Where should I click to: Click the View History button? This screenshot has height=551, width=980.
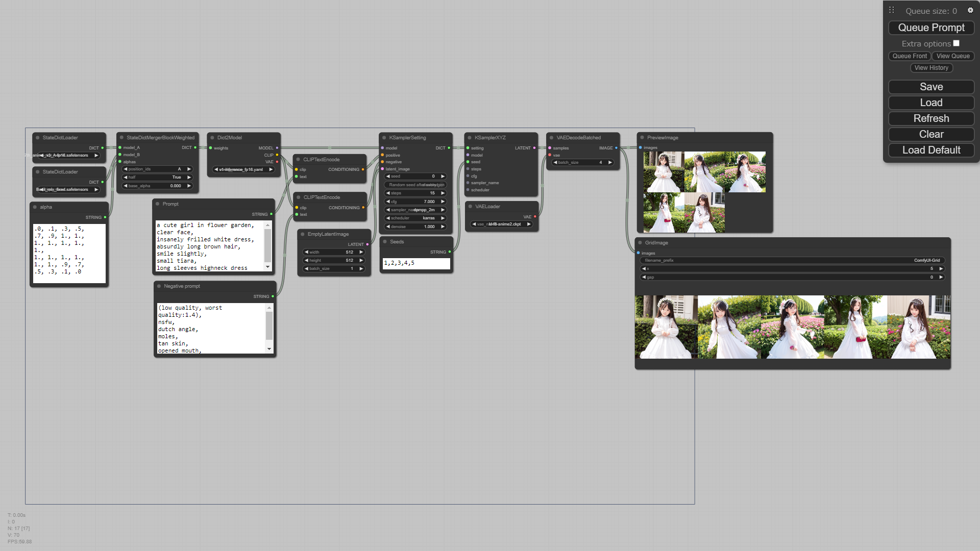(x=931, y=68)
